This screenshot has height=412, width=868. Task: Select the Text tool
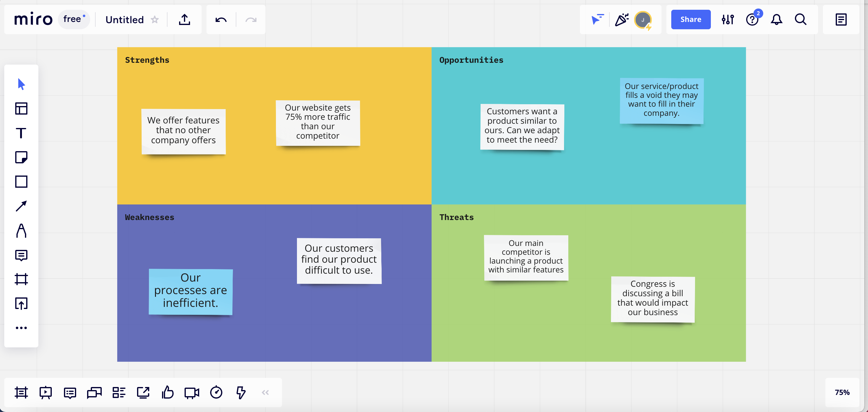[21, 133]
